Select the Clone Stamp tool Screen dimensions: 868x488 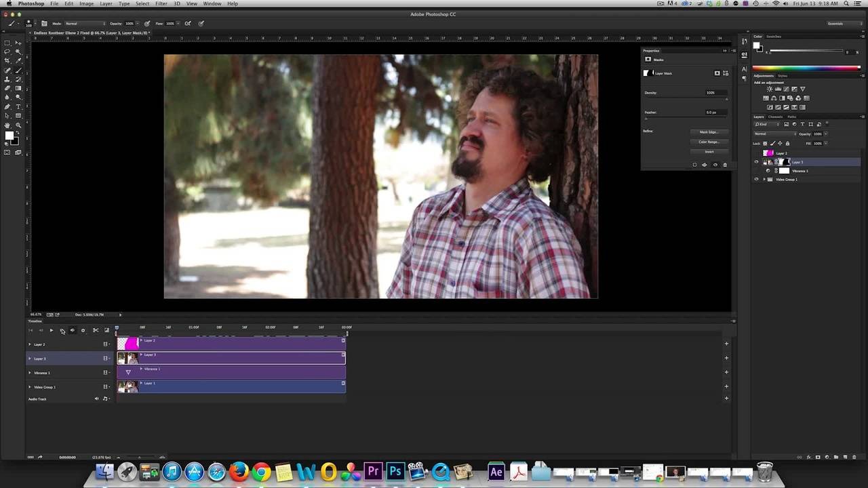pos(7,79)
